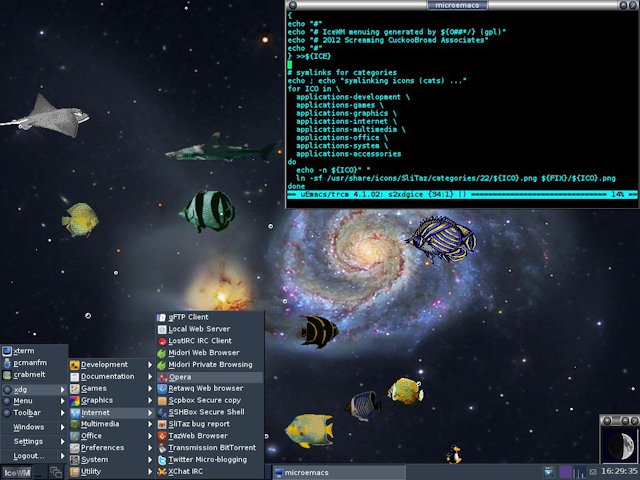Click the Office category icon
The image size is (640, 480).
[x=74, y=436]
